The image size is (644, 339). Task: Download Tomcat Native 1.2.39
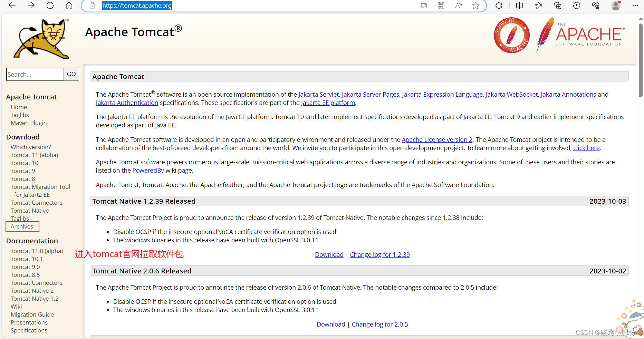329,255
